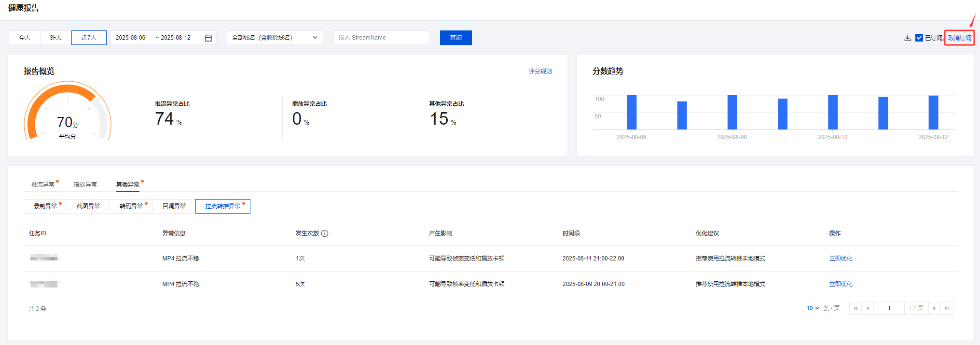Click the start date 2025-08-06 field
The height and width of the screenshot is (345, 980).
130,38
